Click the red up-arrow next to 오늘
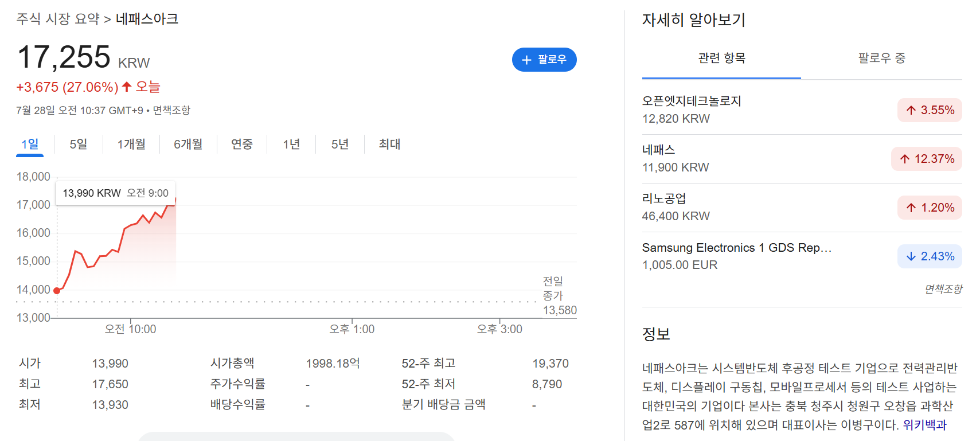The height and width of the screenshot is (441, 980). pyautogui.click(x=127, y=87)
